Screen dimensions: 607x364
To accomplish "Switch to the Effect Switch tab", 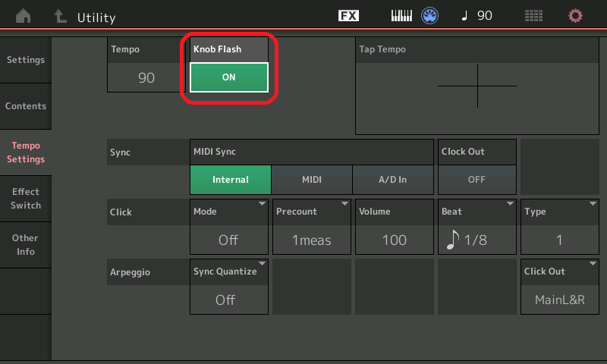I will [x=26, y=199].
